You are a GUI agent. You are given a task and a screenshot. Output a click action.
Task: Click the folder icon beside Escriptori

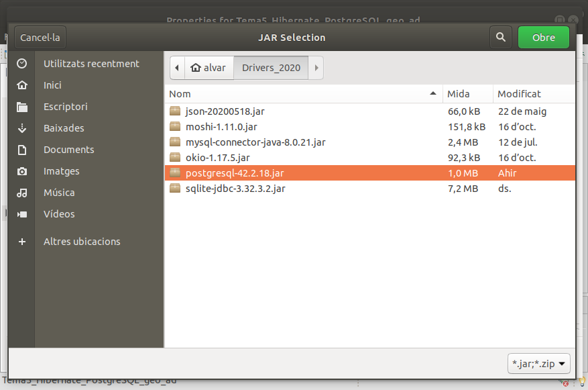click(x=21, y=107)
